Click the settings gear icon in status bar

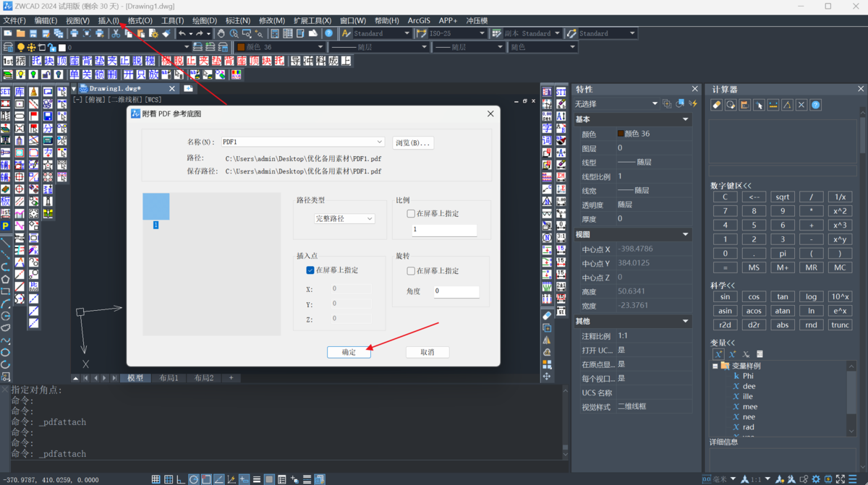coord(816,478)
